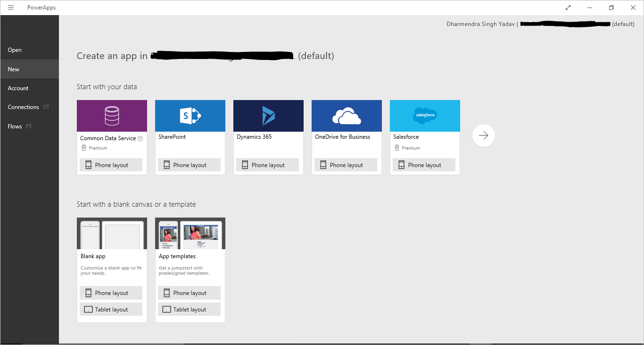Viewport: 644px width, 345px height.
Task: Click external link icon beside Connections
Action: point(46,107)
